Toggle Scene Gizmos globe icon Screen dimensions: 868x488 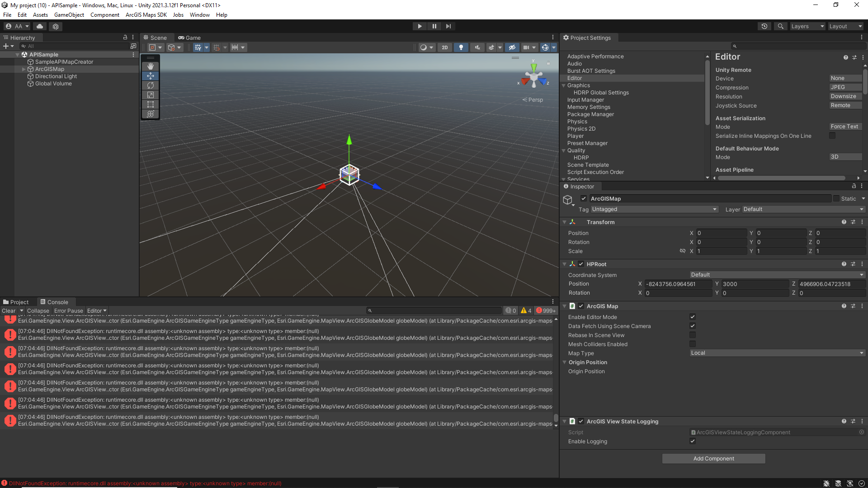545,47
